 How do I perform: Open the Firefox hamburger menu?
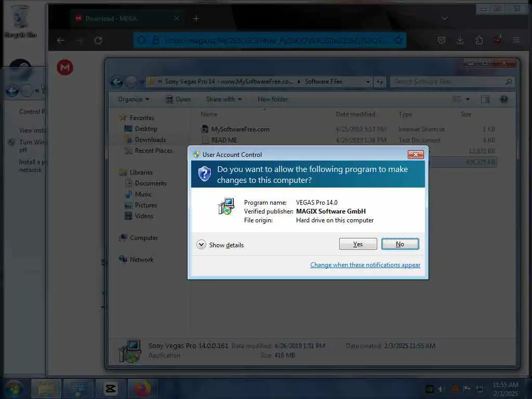tap(516, 41)
